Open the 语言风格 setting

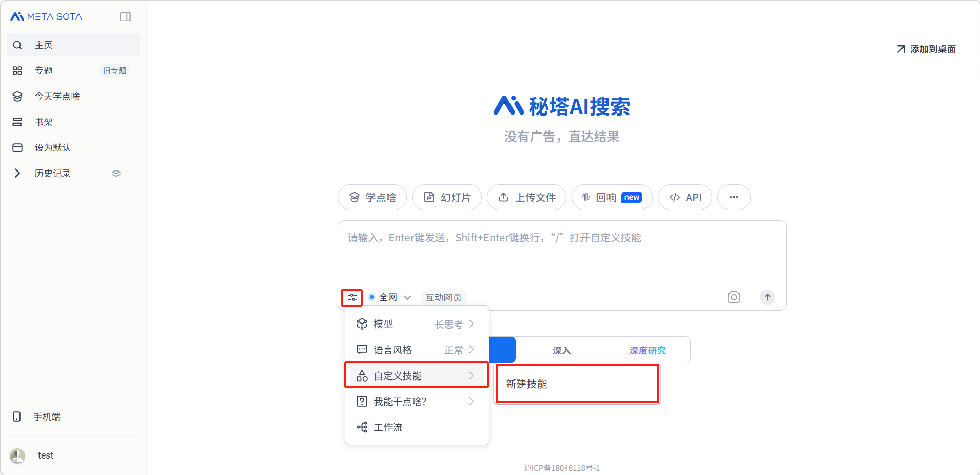tap(416, 350)
